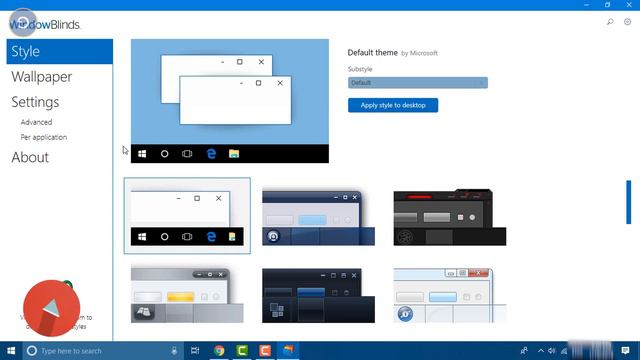Click the volume speaker tray icon
640x360 pixels.
tap(552, 351)
